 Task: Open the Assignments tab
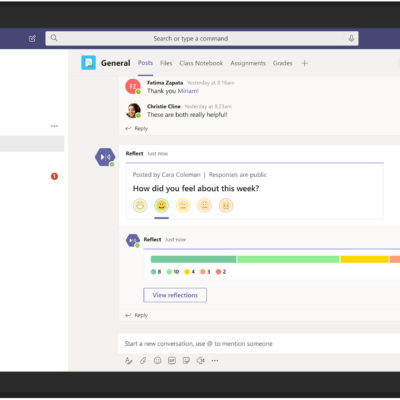tap(248, 63)
